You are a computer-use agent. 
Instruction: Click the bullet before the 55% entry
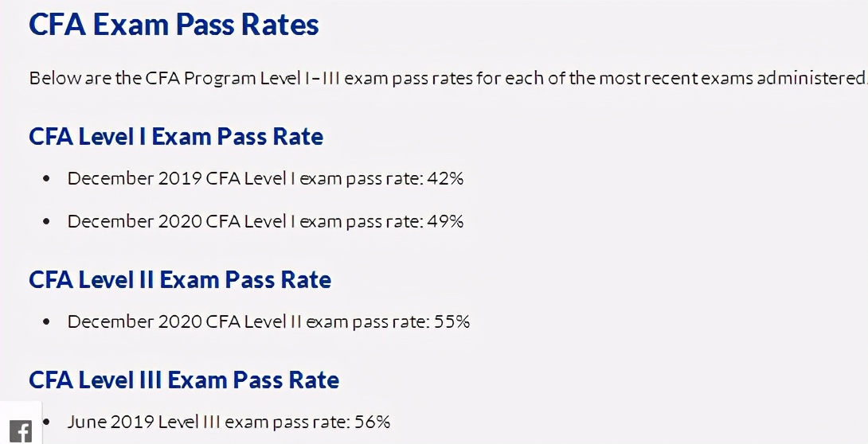coord(46,322)
